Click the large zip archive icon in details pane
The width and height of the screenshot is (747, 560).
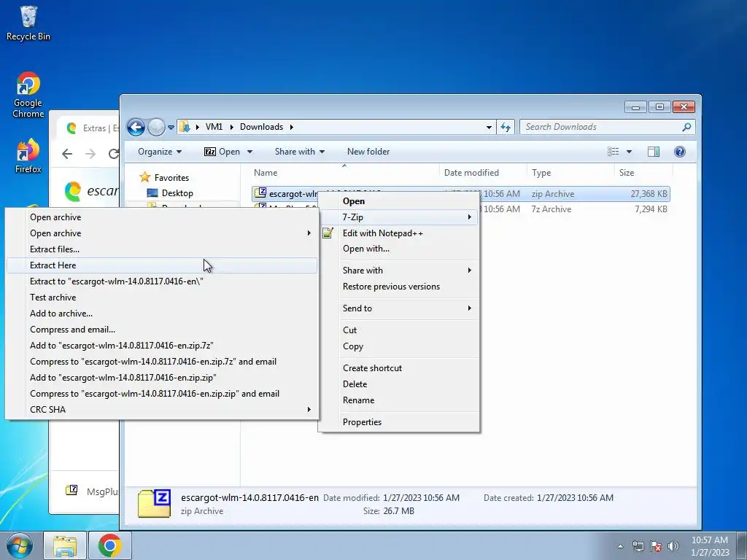[155, 503]
